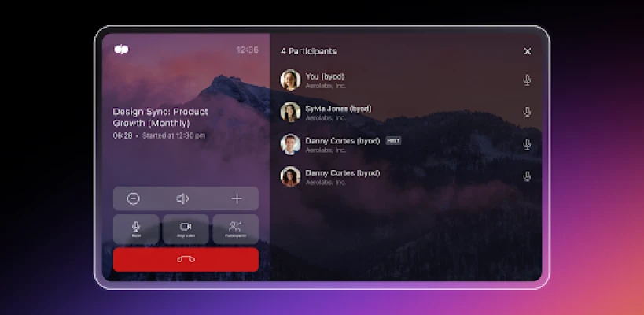Raise the volume with the plus icon
The width and height of the screenshot is (644, 315).
237,198
